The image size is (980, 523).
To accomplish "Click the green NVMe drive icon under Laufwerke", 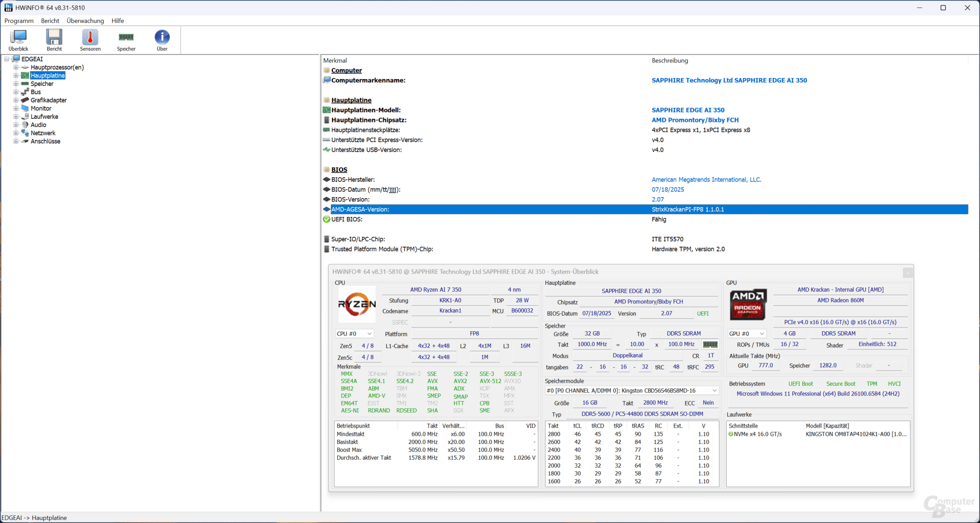I will pos(731,434).
